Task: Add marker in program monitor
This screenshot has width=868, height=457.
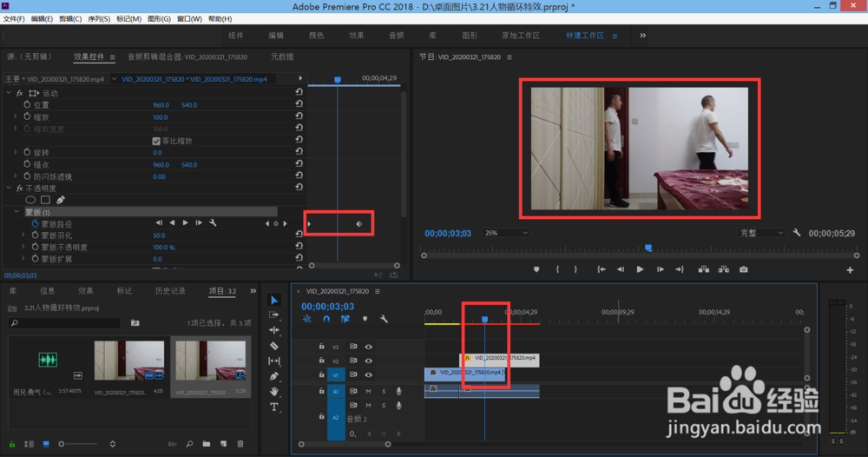Action: click(536, 269)
